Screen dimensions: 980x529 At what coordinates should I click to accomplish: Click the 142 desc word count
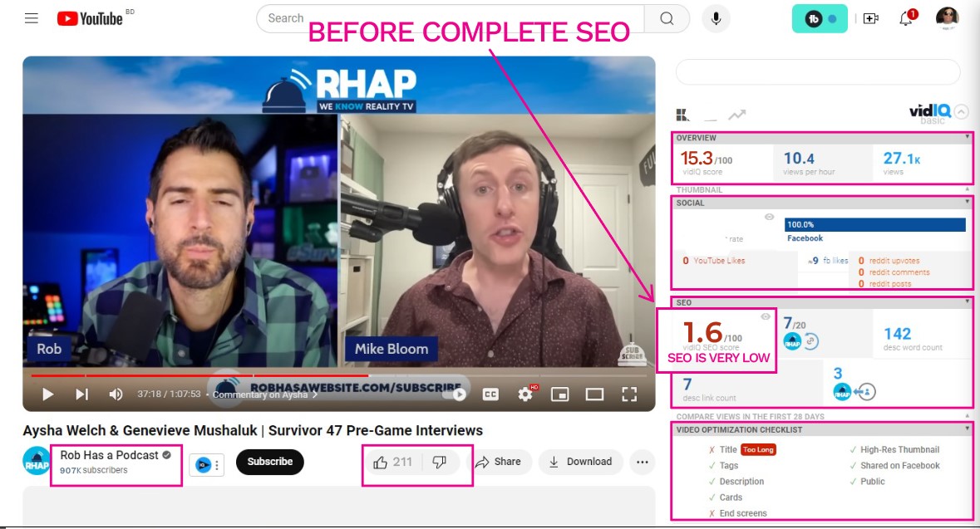pos(897,334)
